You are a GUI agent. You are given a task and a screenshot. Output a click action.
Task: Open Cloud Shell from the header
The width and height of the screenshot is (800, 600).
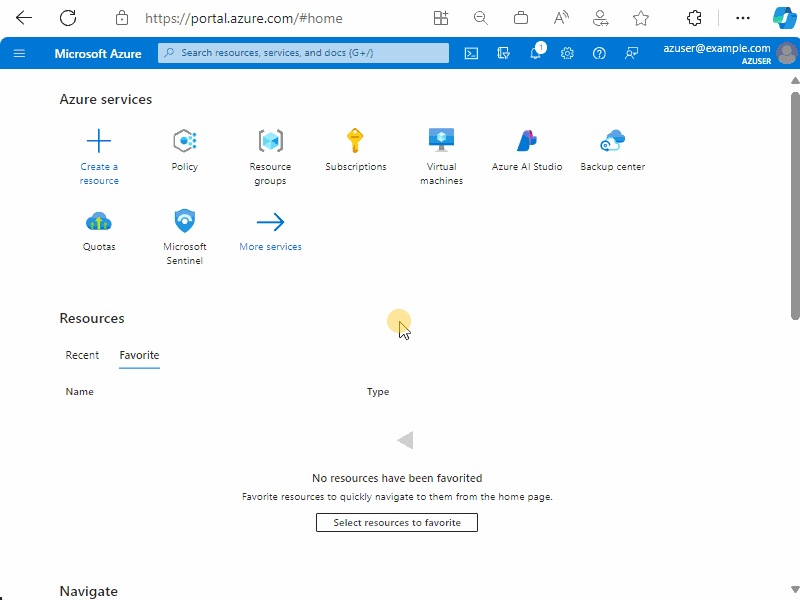pyautogui.click(x=471, y=53)
